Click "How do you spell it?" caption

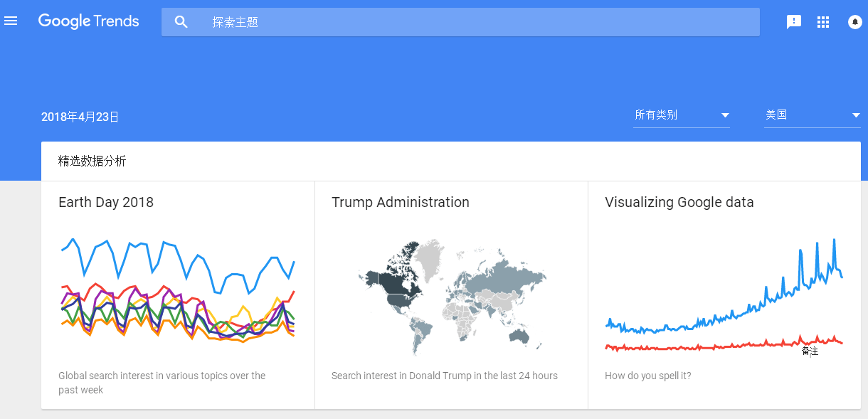click(647, 376)
